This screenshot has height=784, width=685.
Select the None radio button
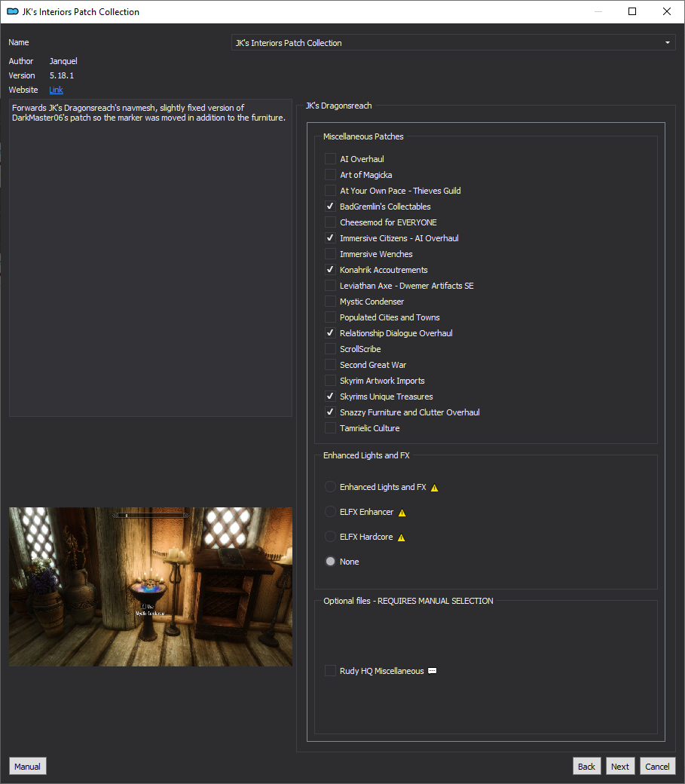(x=330, y=562)
